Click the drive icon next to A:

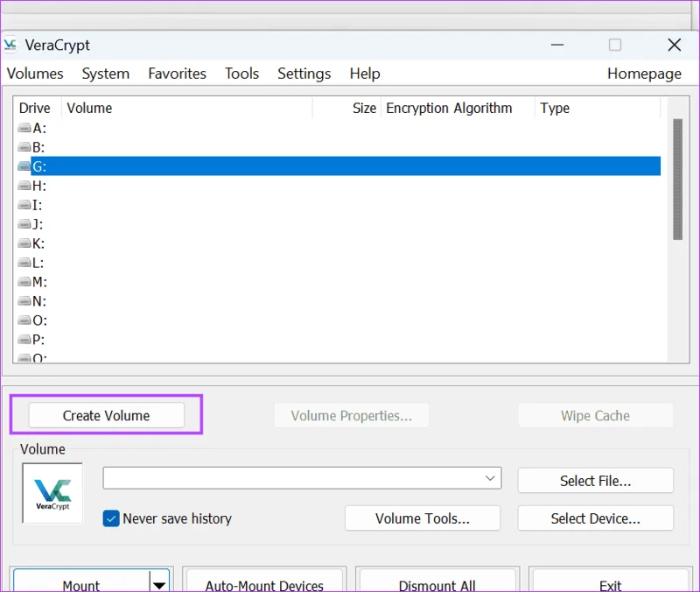(x=24, y=128)
